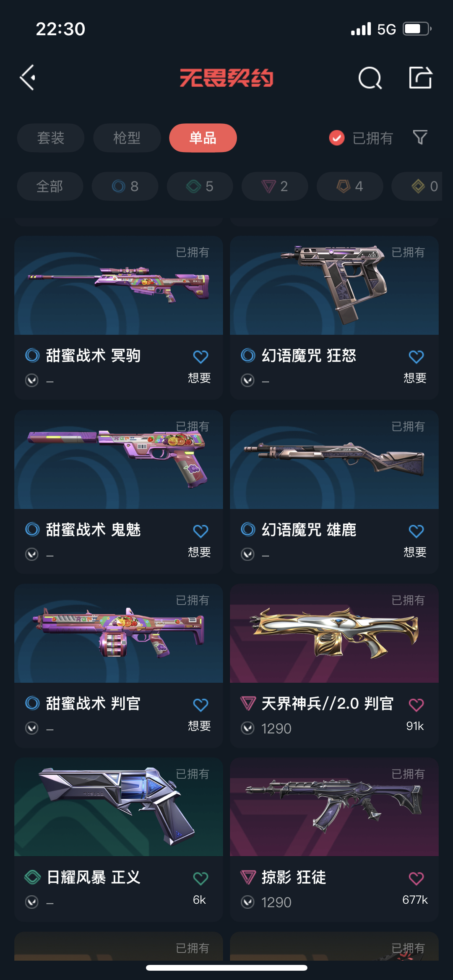Tap the back arrow icon
This screenshot has width=453, height=980.
click(28, 78)
